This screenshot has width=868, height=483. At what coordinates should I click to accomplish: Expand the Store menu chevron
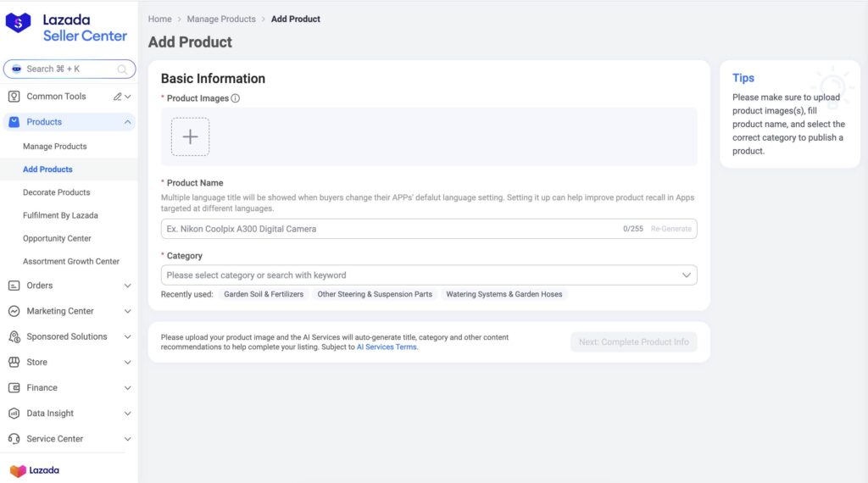(x=128, y=362)
